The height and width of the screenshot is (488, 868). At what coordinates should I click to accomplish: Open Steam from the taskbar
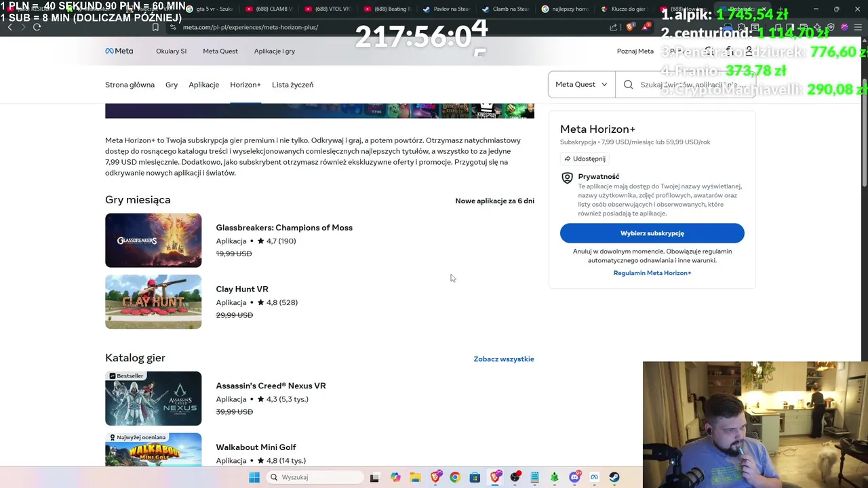pos(614,477)
